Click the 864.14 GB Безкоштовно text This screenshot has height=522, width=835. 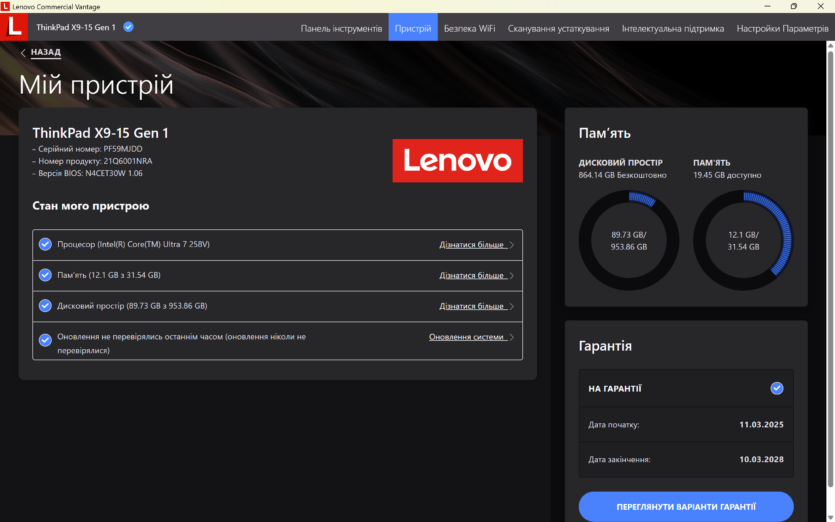pyautogui.click(x=622, y=175)
